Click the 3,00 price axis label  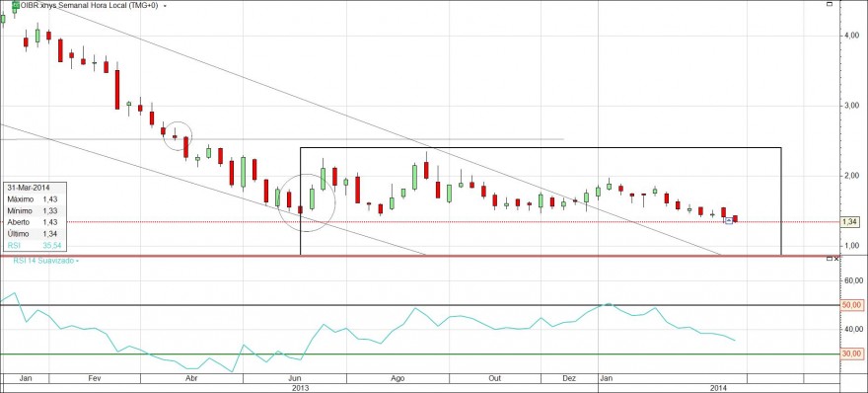(851, 106)
